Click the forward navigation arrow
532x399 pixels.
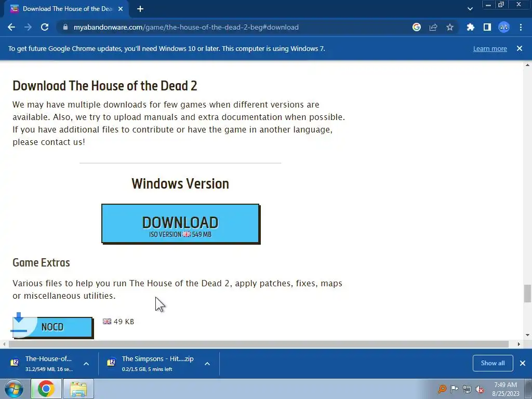tap(28, 27)
